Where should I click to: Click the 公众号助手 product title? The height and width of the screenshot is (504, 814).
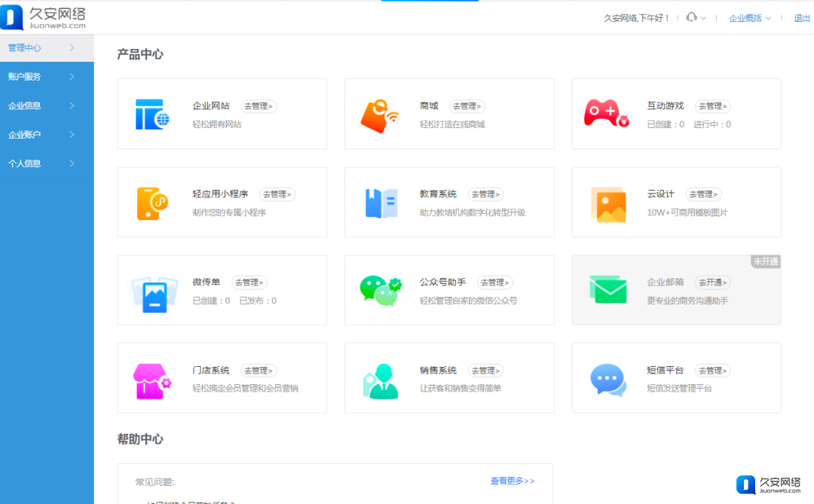(443, 283)
